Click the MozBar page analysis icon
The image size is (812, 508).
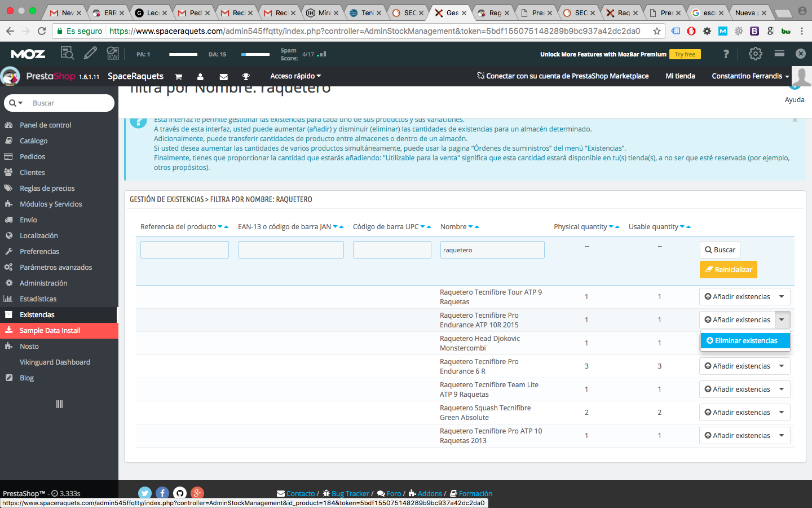pos(67,54)
